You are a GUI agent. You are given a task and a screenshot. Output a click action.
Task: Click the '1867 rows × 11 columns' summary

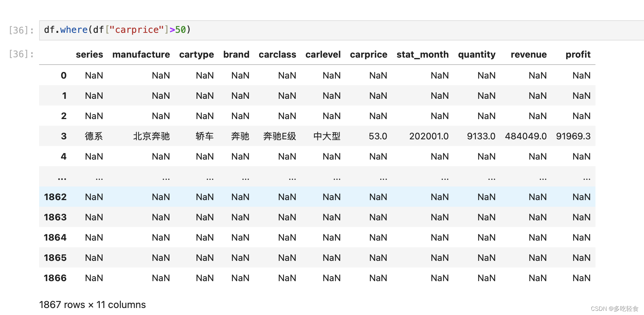93,305
